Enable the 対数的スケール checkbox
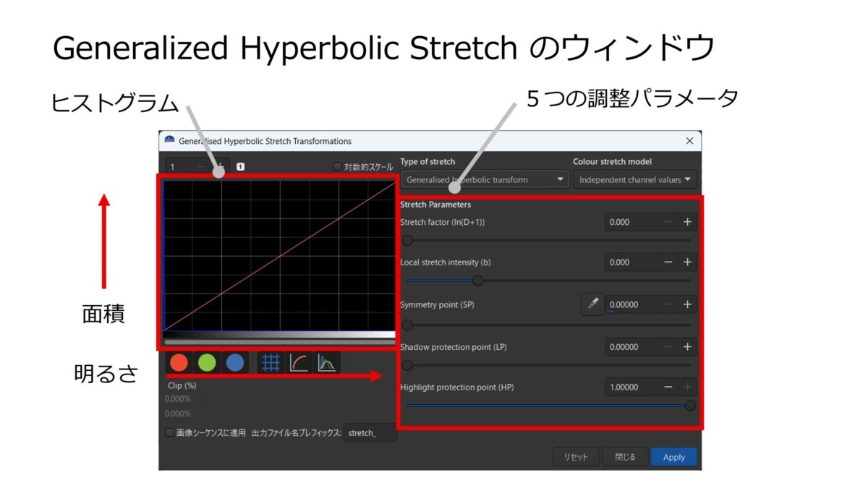868x488 pixels. pyautogui.click(x=337, y=167)
